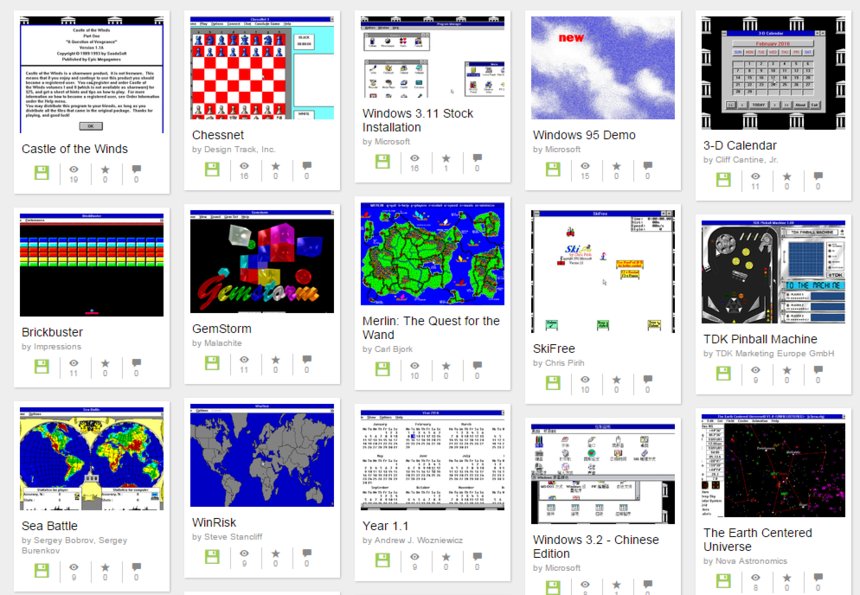
Task: Click the comment bubble for Windows 95 Demo
Action: [648, 166]
